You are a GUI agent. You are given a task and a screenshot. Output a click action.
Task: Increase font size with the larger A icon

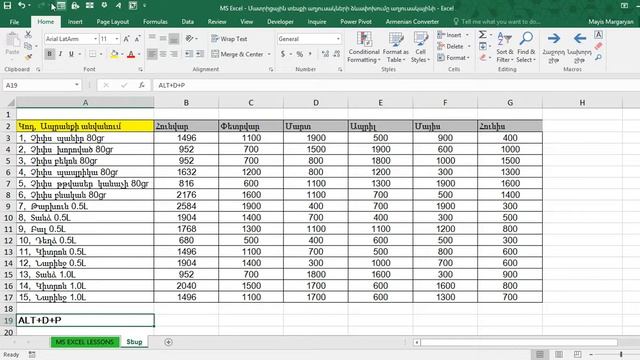(x=127, y=39)
